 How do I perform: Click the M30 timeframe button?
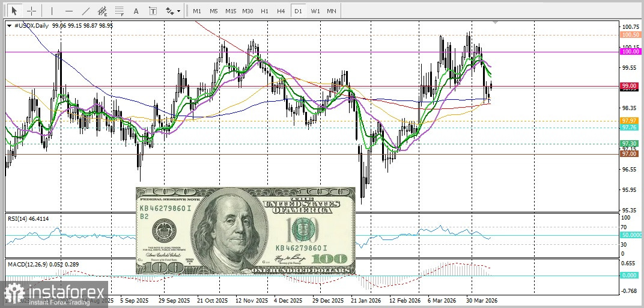point(248,11)
